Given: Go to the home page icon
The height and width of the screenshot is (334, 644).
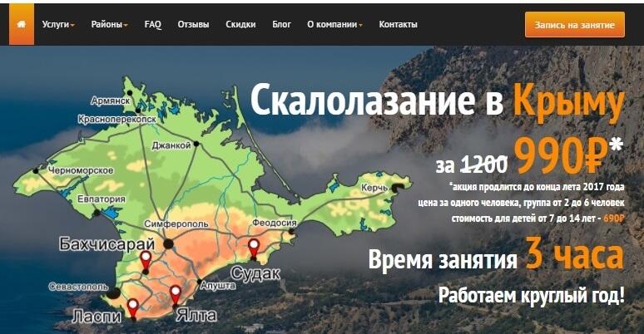Looking at the screenshot, I should (x=22, y=24).
